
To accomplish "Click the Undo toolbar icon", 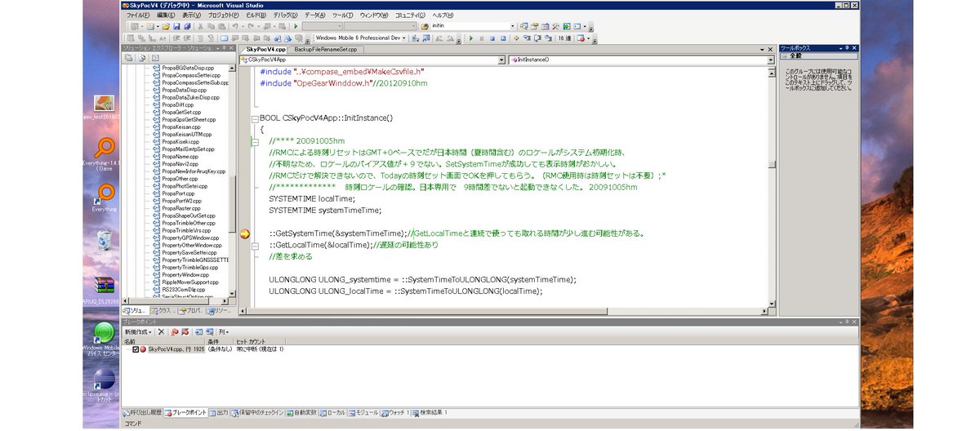I will coord(235,26).
